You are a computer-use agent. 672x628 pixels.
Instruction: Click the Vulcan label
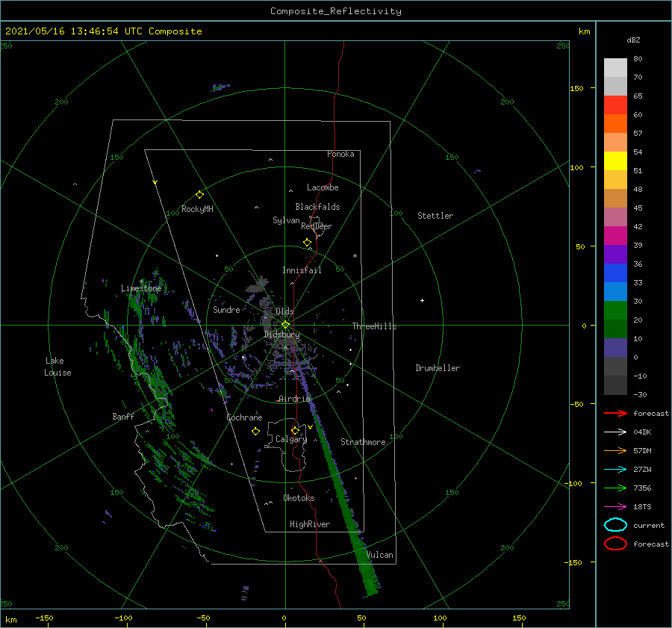(x=380, y=555)
